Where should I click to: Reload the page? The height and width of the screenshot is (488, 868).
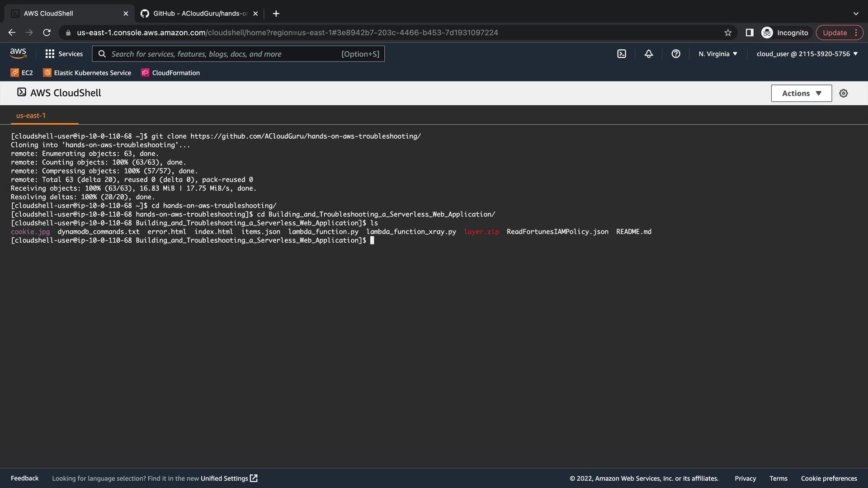click(x=47, y=33)
